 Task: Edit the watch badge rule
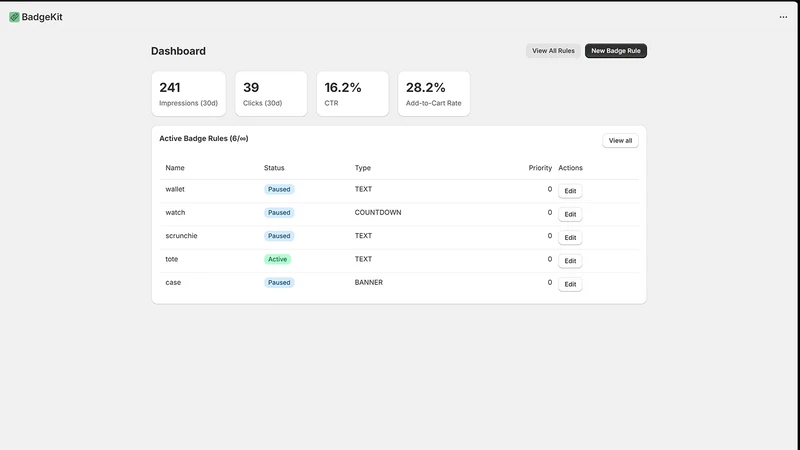(x=570, y=214)
